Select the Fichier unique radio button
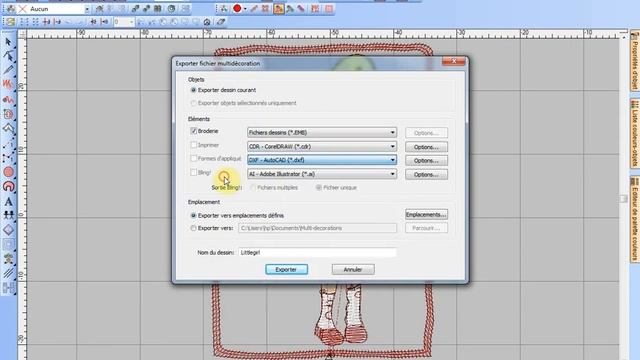 [x=319, y=187]
